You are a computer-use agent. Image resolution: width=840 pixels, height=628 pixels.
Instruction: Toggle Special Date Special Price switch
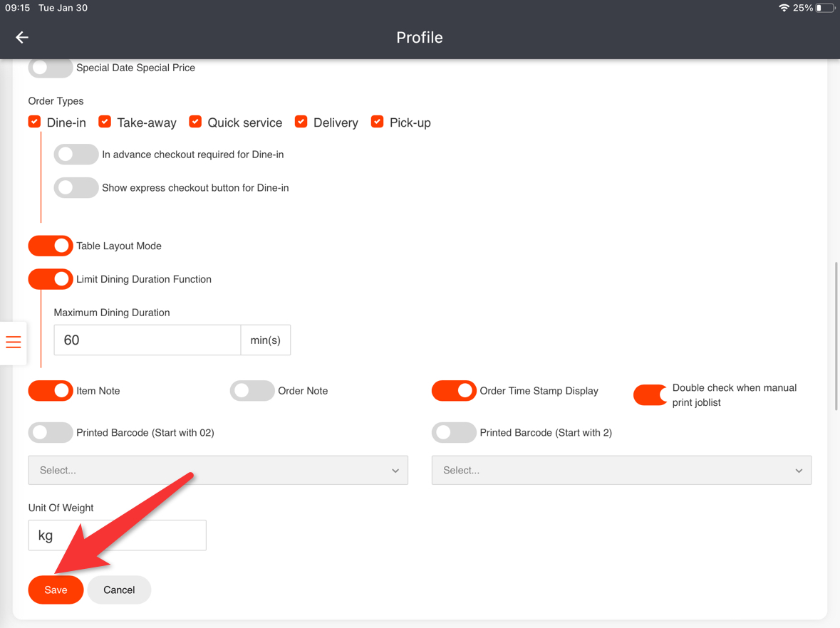pyautogui.click(x=51, y=68)
